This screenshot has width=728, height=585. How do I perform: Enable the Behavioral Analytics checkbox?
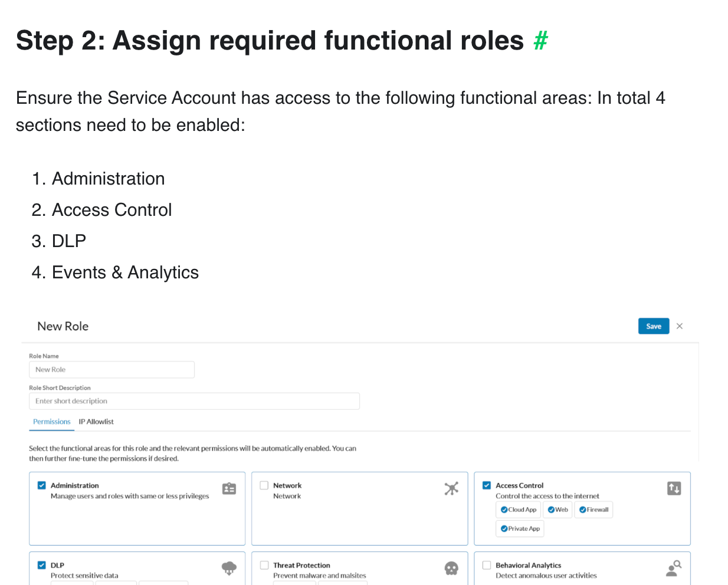[x=487, y=565]
